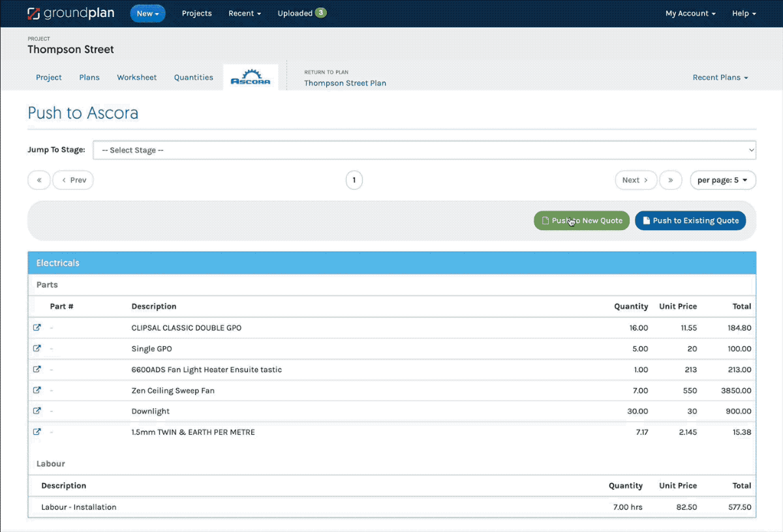The height and width of the screenshot is (532, 783).
Task: Click the Next pagination button
Action: (635, 179)
